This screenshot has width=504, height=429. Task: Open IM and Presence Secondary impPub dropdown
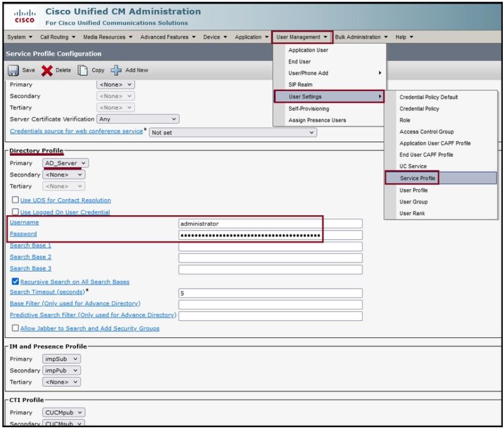pyautogui.click(x=62, y=370)
